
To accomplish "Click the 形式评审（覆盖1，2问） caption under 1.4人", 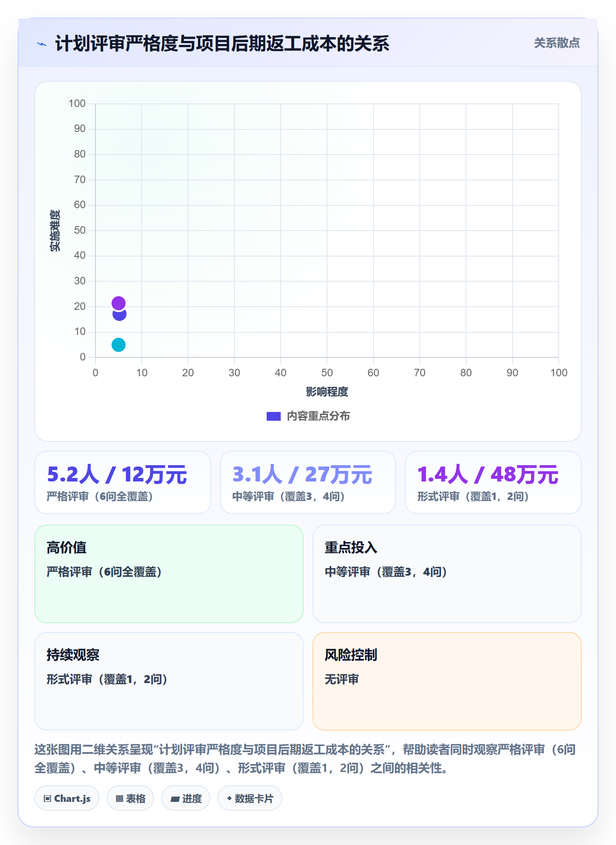I will point(473,497).
